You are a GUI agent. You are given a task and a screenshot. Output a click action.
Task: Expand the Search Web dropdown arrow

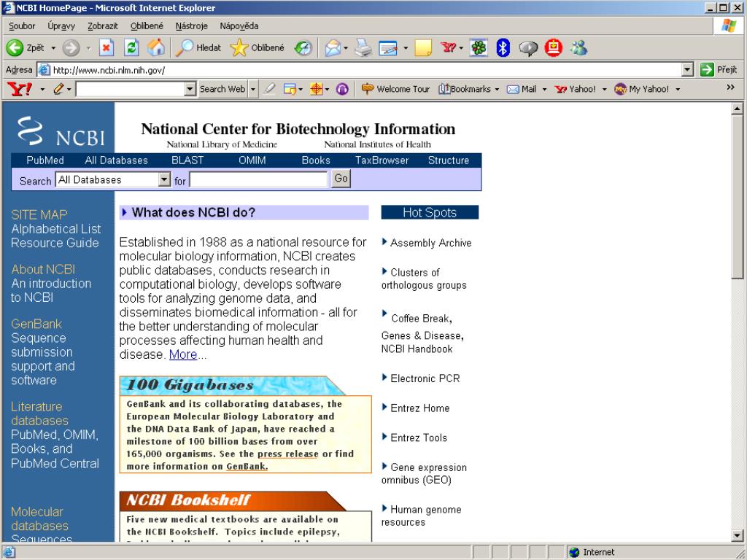[x=253, y=89]
